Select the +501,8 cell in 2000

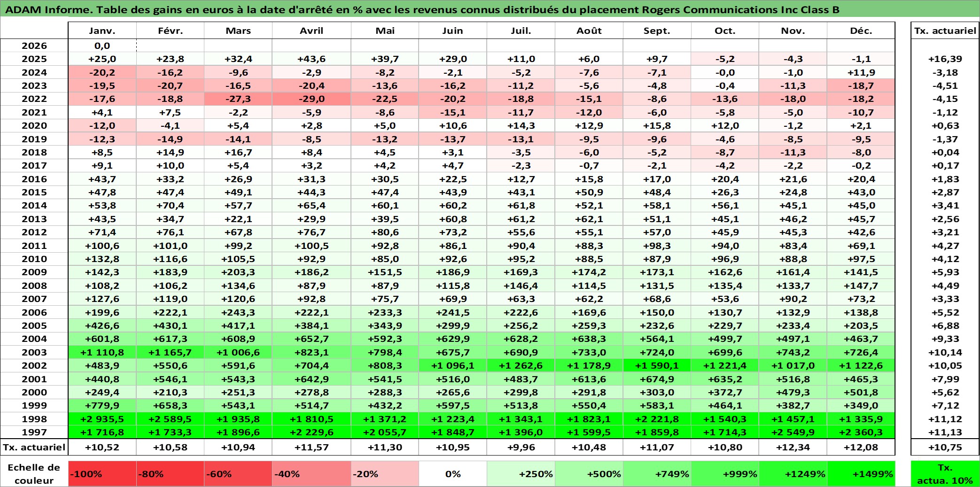(x=861, y=392)
